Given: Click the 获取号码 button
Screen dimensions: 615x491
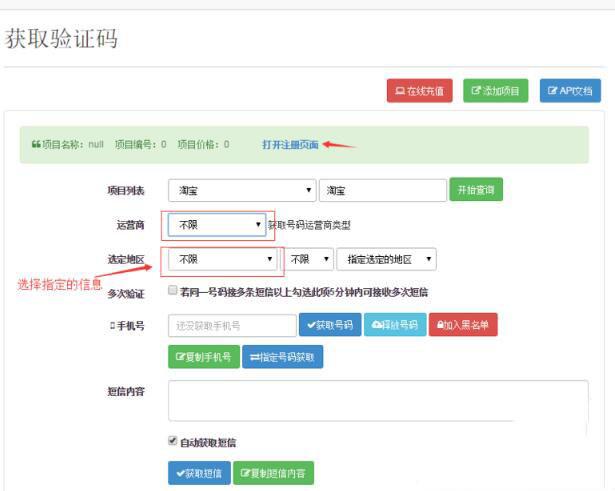Looking at the screenshot, I should coord(330,325).
